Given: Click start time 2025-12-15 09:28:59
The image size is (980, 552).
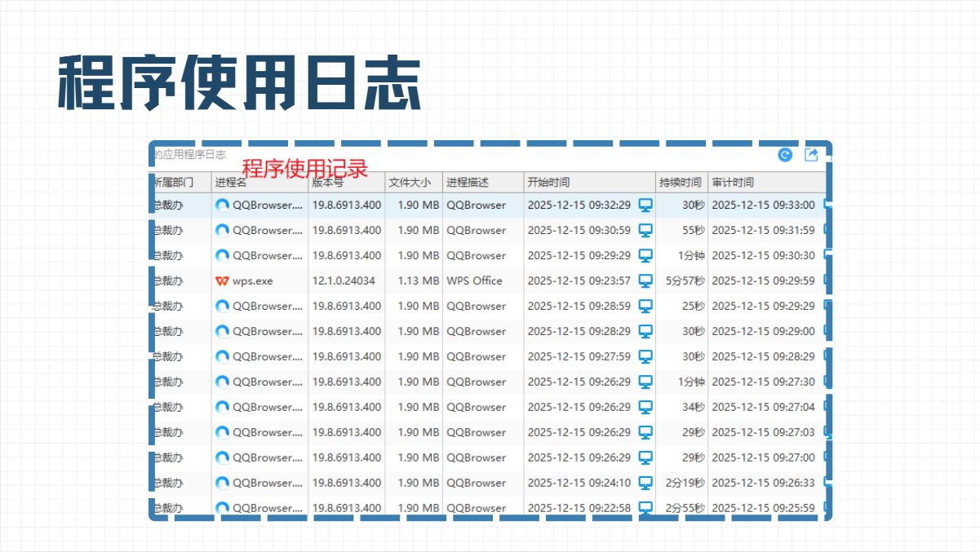Looking at the screenshot, I should tap(579, 306).
